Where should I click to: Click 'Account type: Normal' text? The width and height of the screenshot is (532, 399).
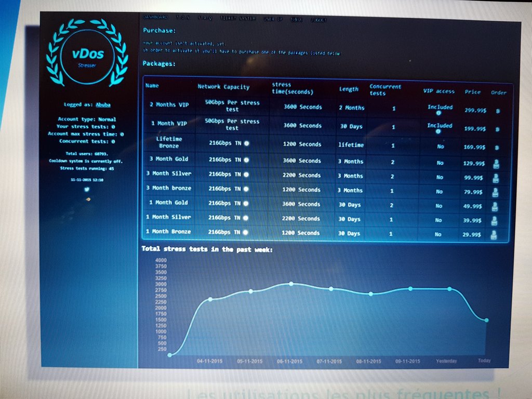[87, 119]
